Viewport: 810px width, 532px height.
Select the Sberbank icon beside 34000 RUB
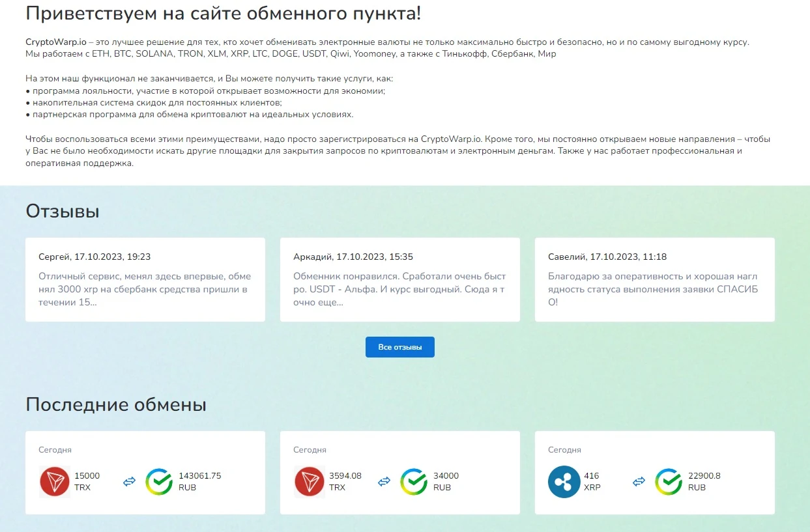pyautogui.click(x=413, y=482)
